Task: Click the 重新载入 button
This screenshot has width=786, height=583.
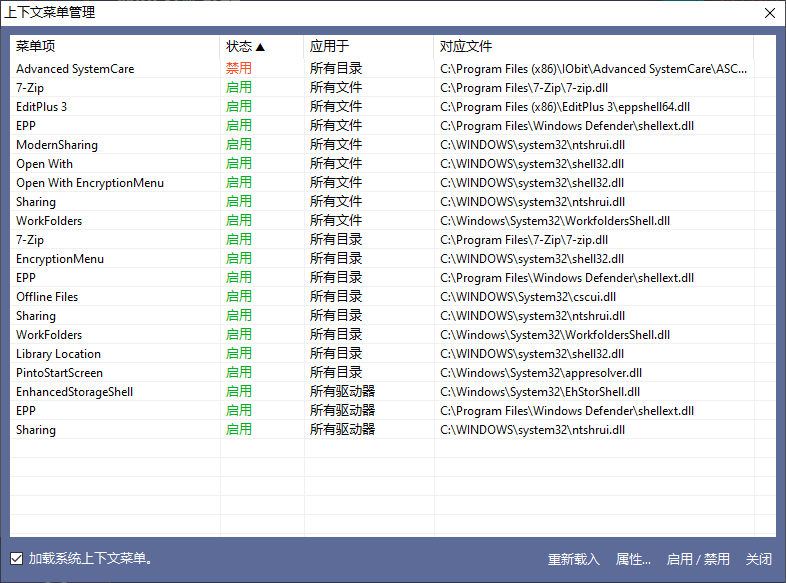Action: [x=573, y=559]
